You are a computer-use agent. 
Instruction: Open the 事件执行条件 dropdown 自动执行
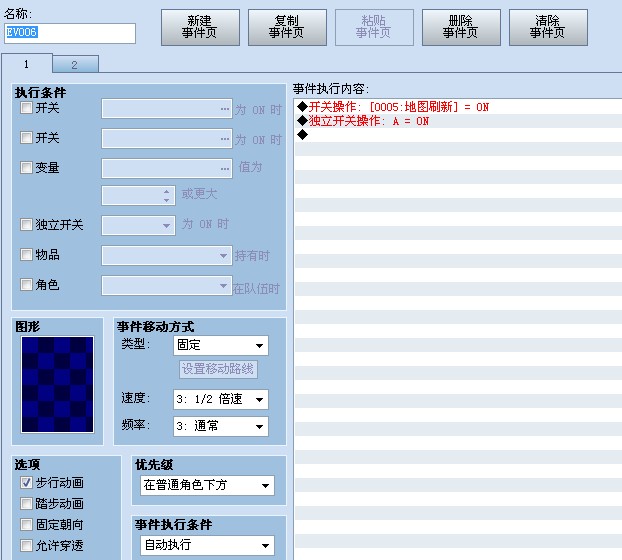pos(207,545)
